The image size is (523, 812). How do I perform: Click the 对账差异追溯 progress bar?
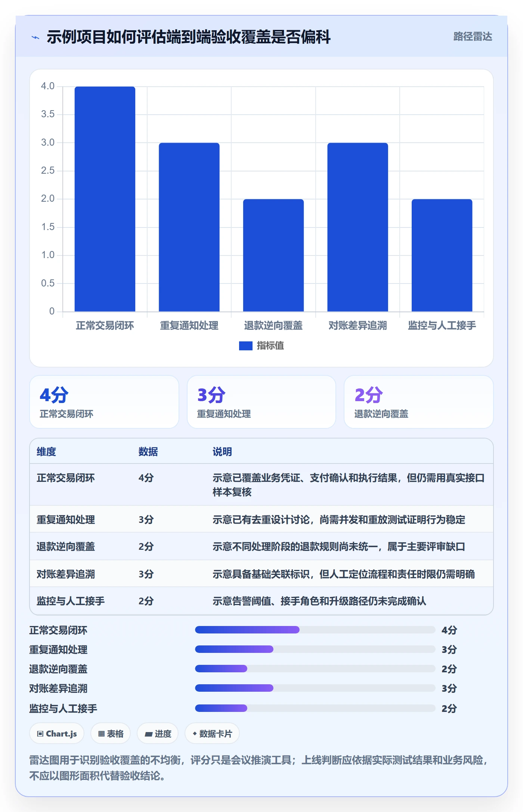[315, 688]
